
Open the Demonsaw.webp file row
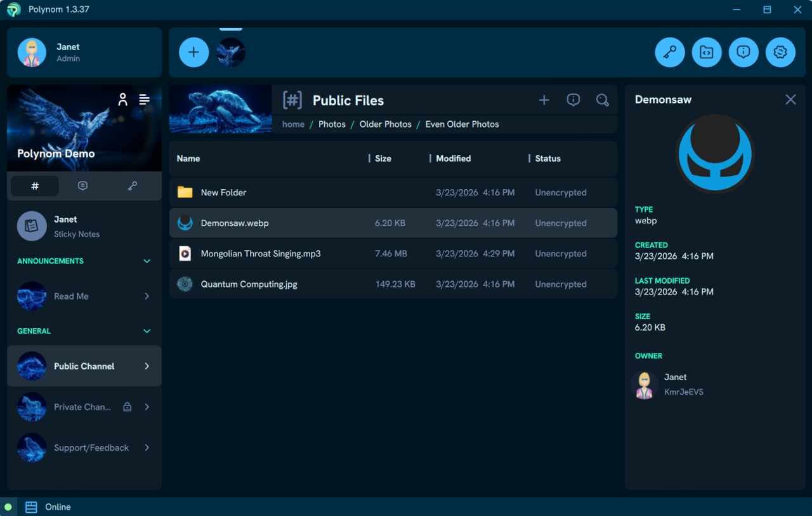pos(235,223)
